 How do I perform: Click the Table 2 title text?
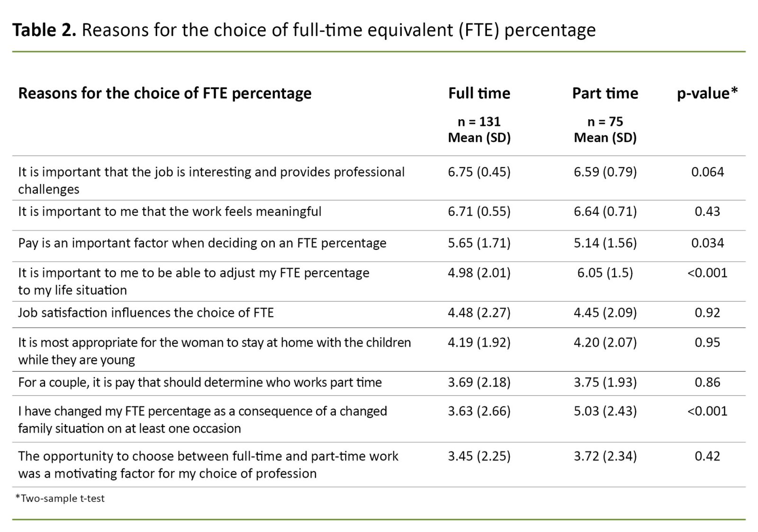coord(304,30)
